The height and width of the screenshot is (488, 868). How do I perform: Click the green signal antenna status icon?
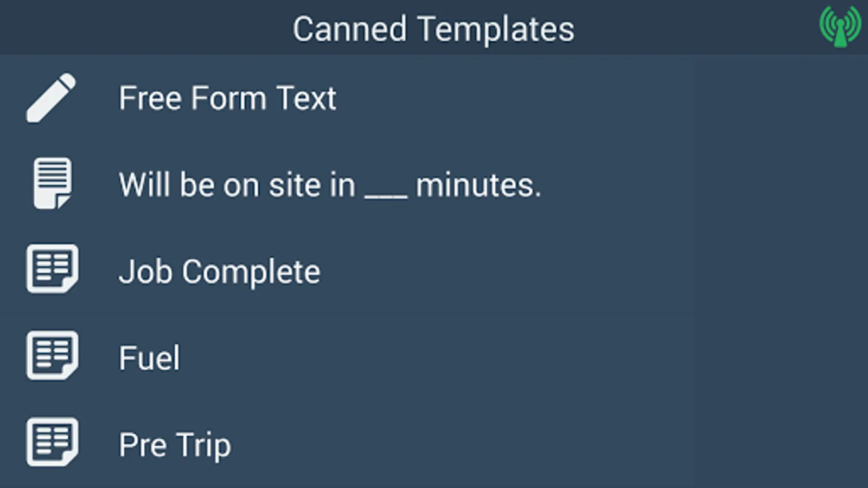[840, 26]
